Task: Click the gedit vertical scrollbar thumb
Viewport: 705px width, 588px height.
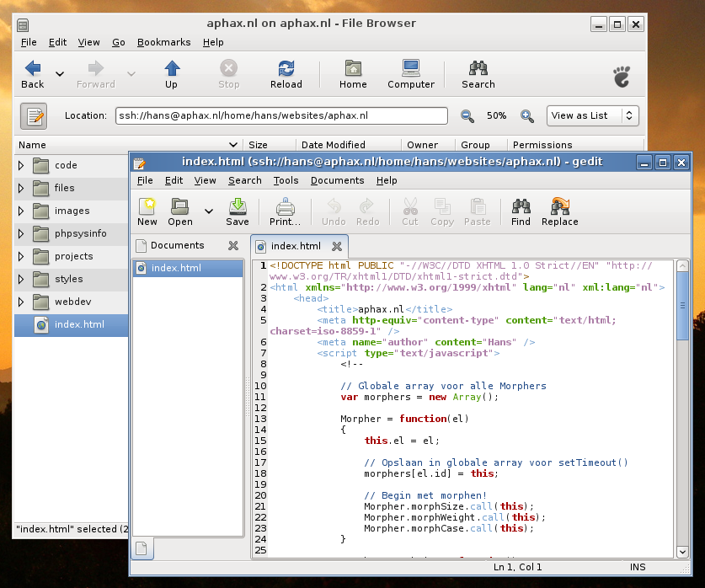Action: 682,306
